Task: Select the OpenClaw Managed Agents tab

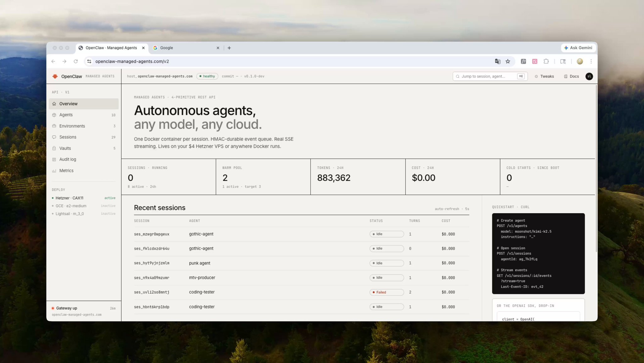Action: tap(112, 48)
